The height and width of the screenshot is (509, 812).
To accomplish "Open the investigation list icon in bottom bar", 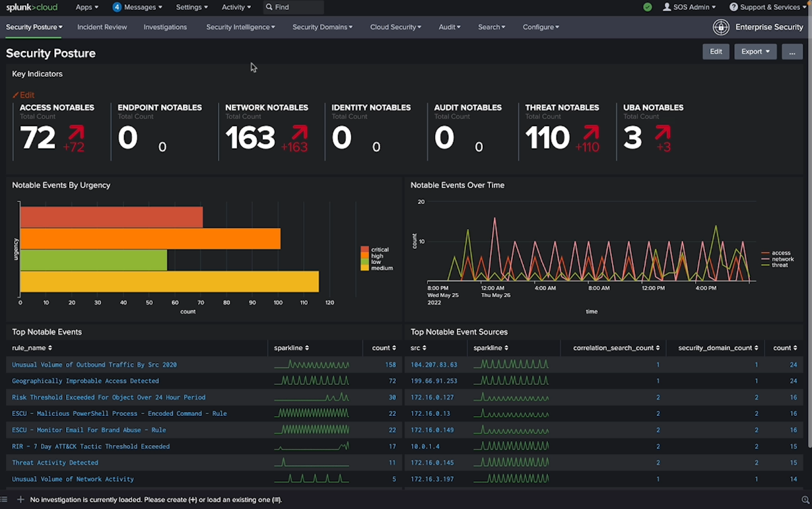I will pos(4,500).
